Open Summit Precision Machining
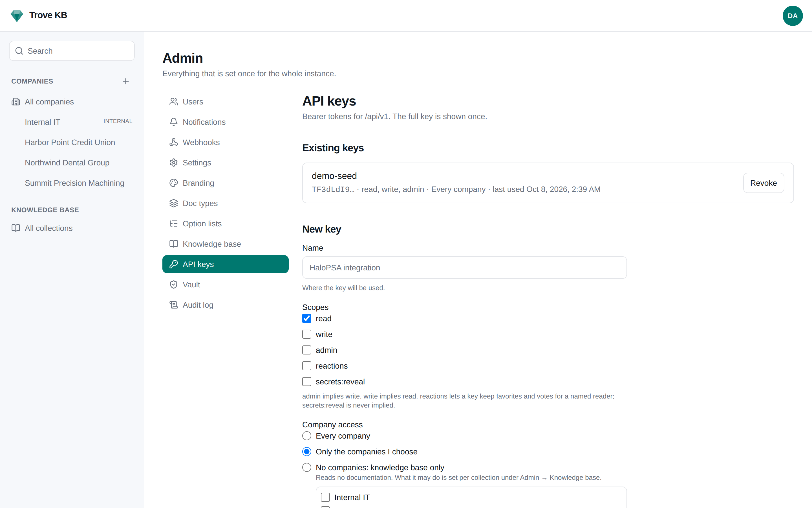Viewport: 812px width, 508px height. [72, 183]
